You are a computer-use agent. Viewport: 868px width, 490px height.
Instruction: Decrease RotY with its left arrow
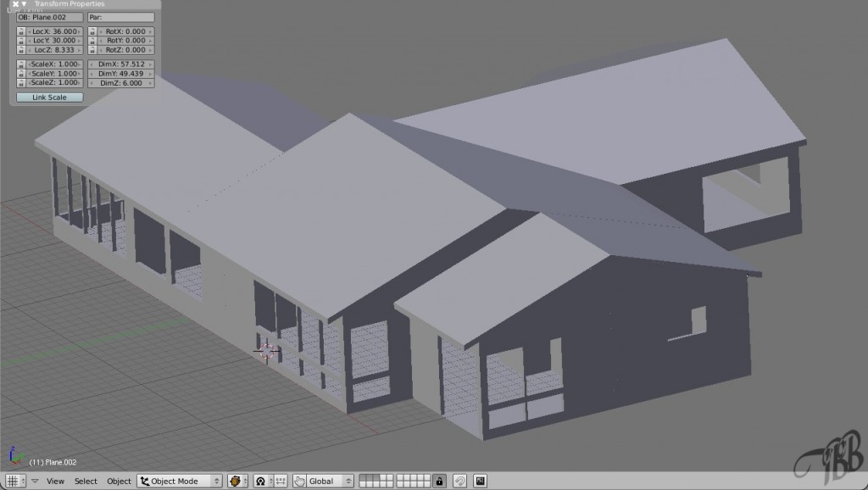tap(101, 41)
